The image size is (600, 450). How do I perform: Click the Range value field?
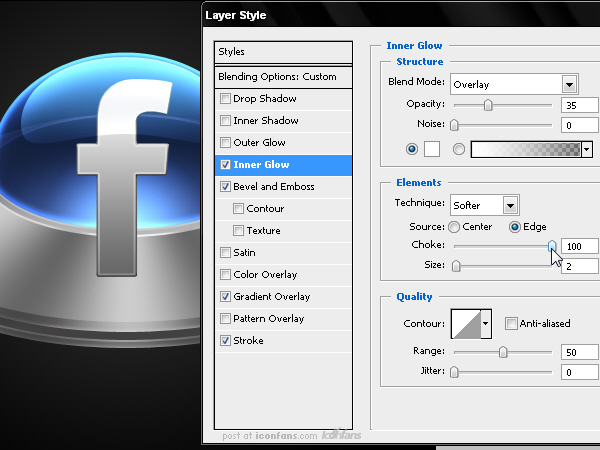click(580, 352)
